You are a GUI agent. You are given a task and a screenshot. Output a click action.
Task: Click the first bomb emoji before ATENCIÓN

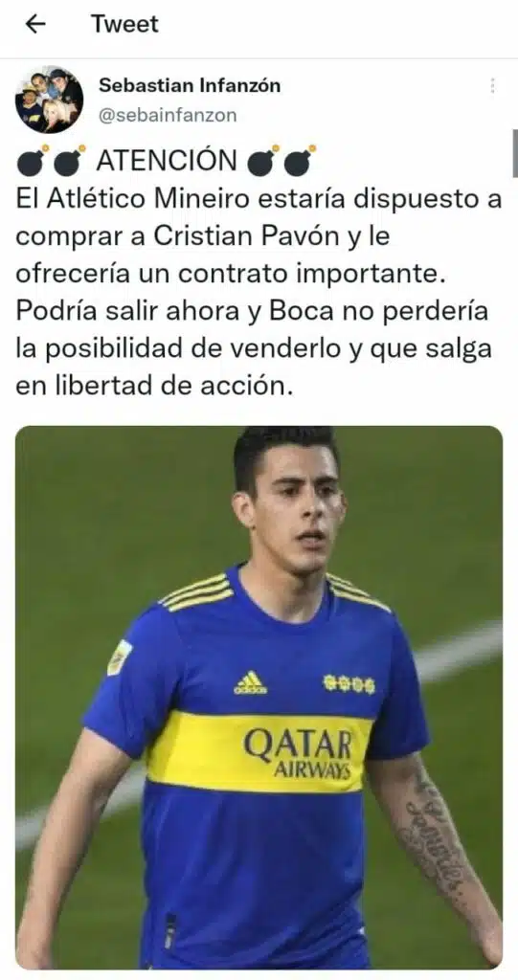click(x=33, y=161)
